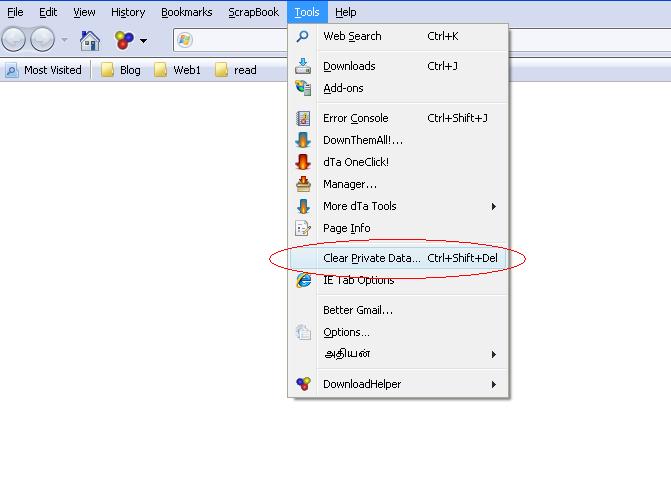Click the More dTa Tools icon
The height and width of the screenshot is (493, 671).
click(x=303, y=206)
